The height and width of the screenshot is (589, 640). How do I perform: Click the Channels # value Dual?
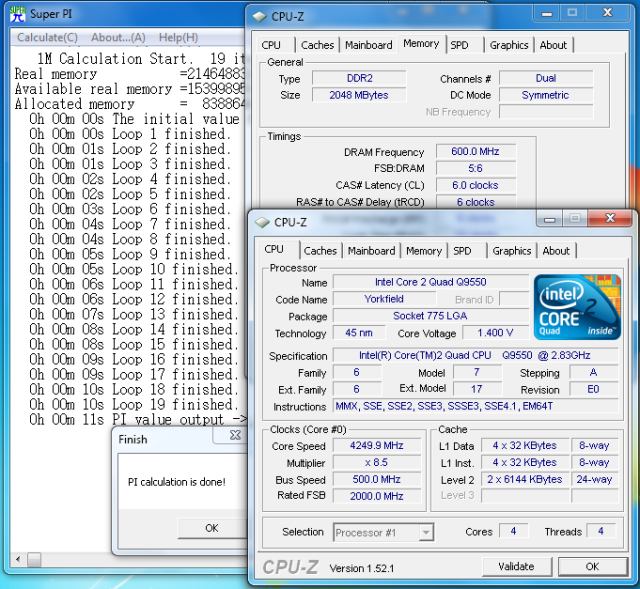coord(546,78)
